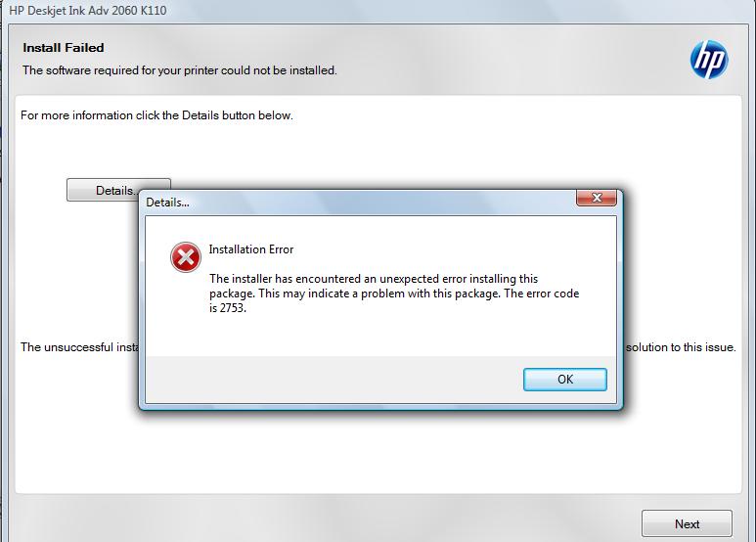Click Next to continue the installer

coord(687,523)
